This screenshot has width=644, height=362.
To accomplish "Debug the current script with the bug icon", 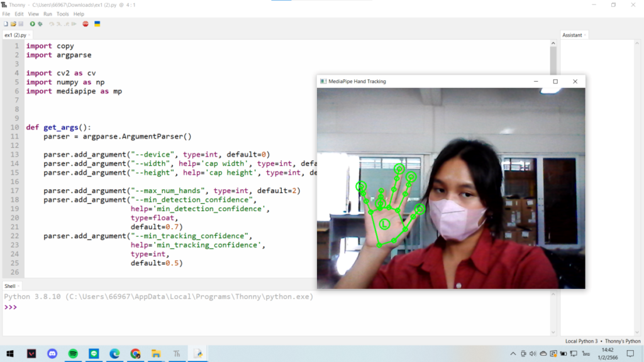I will 40,24.
